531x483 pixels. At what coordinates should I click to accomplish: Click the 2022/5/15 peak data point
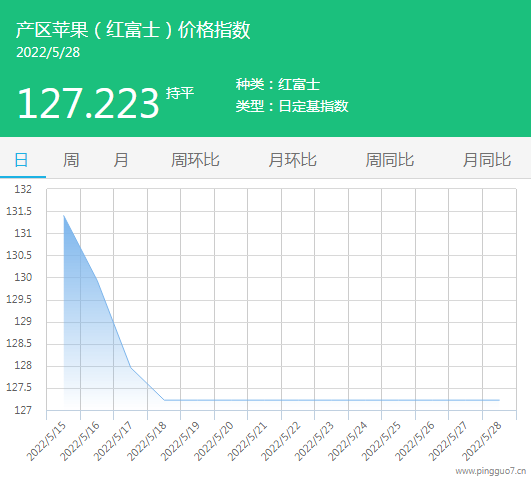tap(64, 215)
